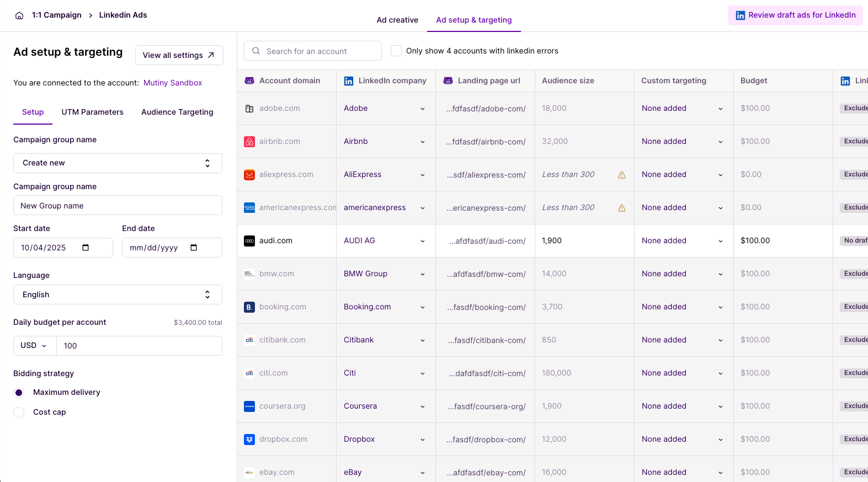Click the LinkedIn icon in Review draft ads button
This screenshot has height=482, width=868.
click(x=741, y=15)
